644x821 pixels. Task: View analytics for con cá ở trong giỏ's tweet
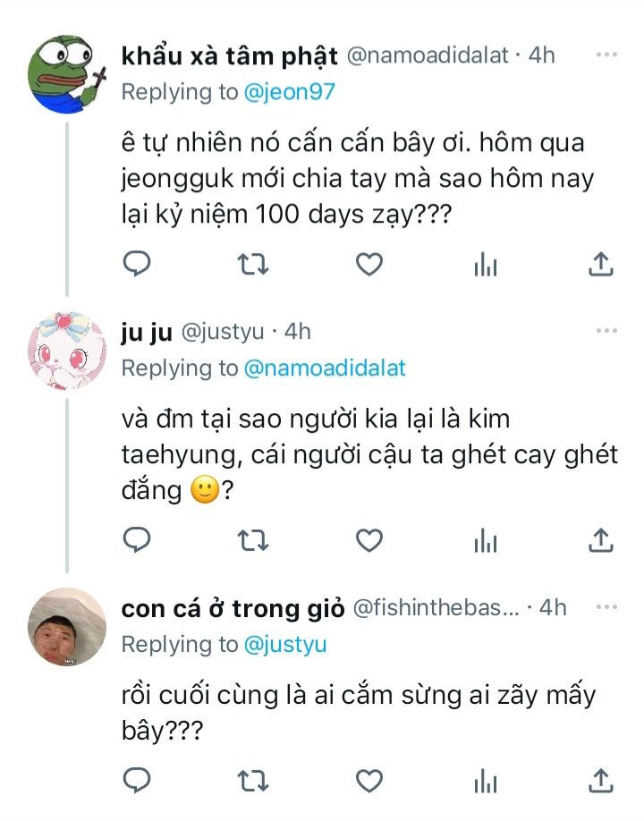click(485, 780)
